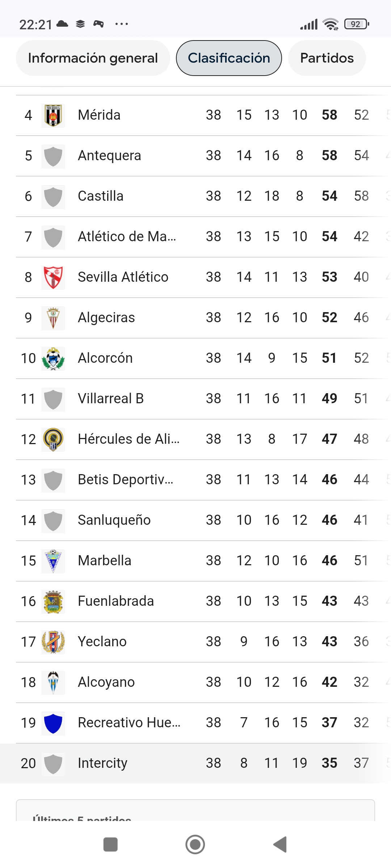This screenshot has height=868, width=391.
Task: Open recent apps with square button
Action: tap(110, 844)
